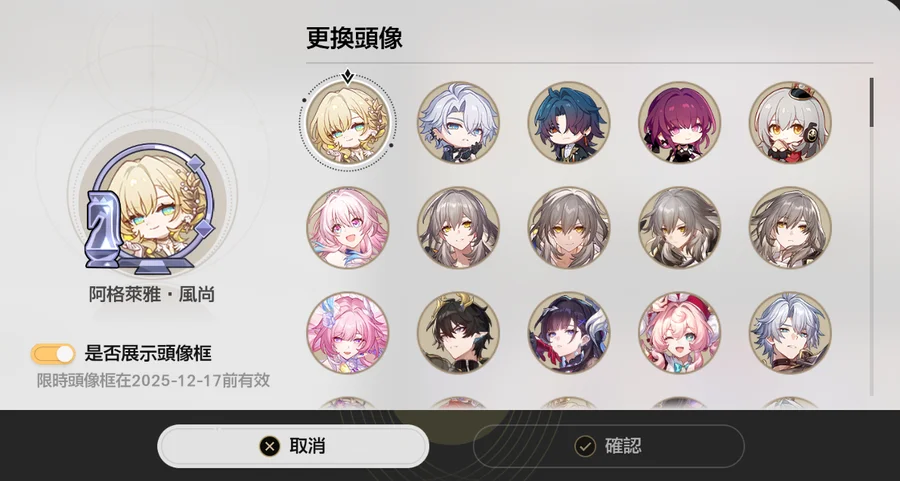
Task: Select the second gray-haired avatar with yellow eyes
Action: pyautogui.click(x=569, y=228)
